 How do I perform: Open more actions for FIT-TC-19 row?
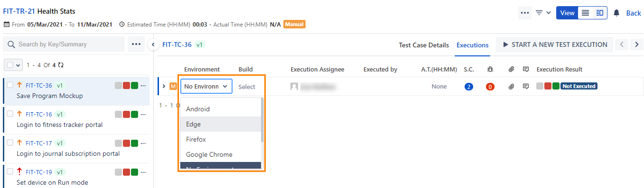(144, 172)
